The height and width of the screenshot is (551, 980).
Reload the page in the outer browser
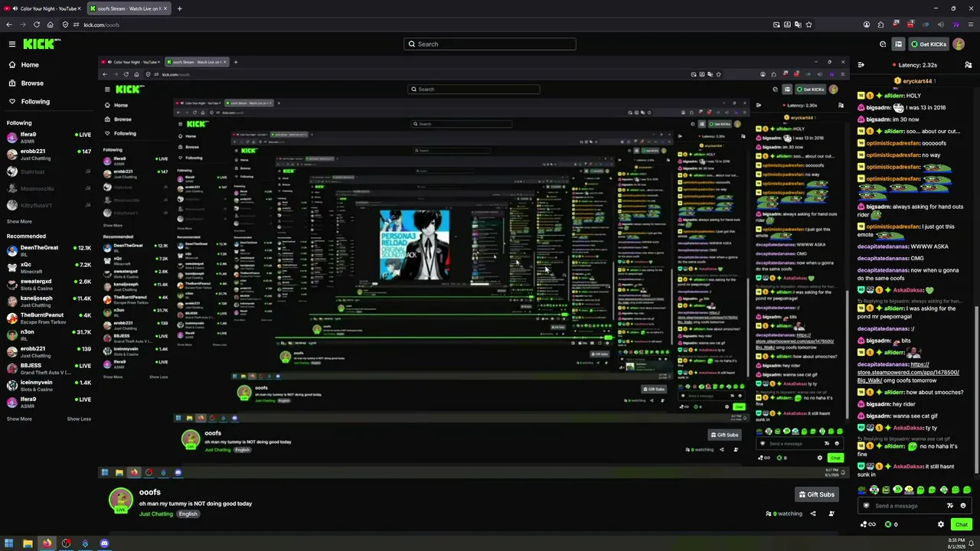pos(36,24)
